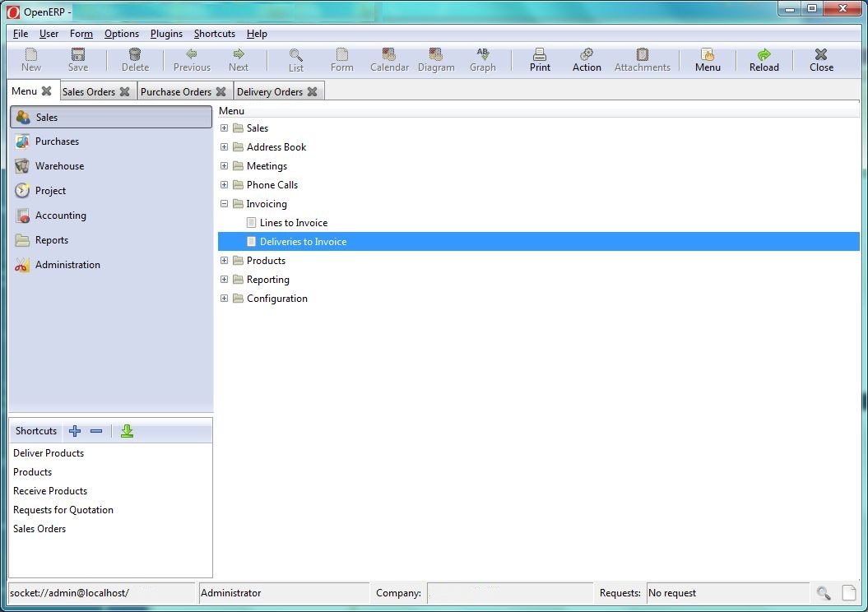Select the Project module
The image size is (868, 612).
[x=111, y=191]
